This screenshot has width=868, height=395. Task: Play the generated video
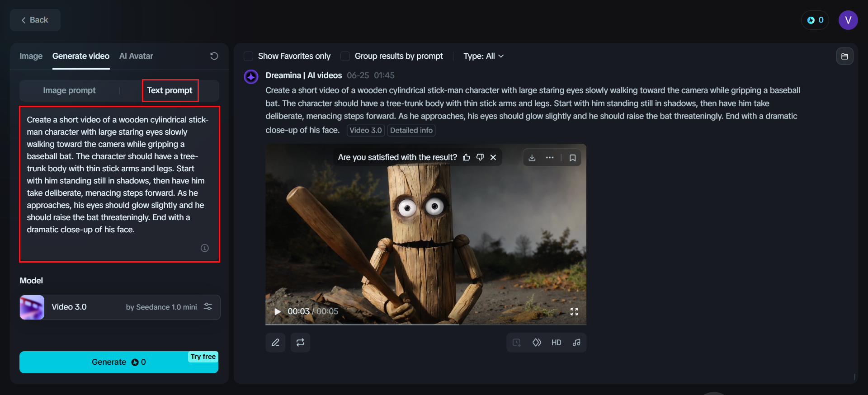[x=278, y=311]
